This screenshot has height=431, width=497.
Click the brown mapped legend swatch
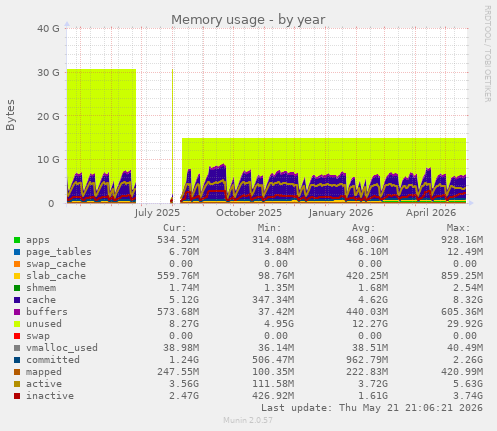17,372
